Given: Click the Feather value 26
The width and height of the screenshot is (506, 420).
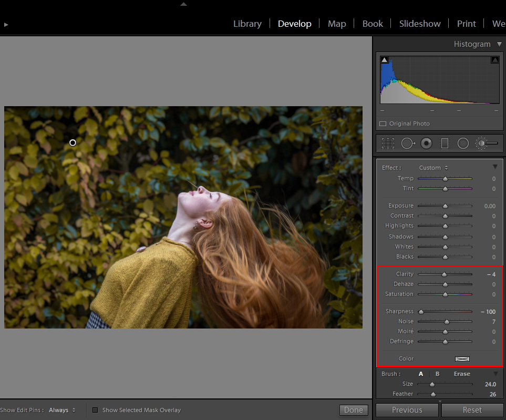Looking at the screenshot, I should pos(492,394).
